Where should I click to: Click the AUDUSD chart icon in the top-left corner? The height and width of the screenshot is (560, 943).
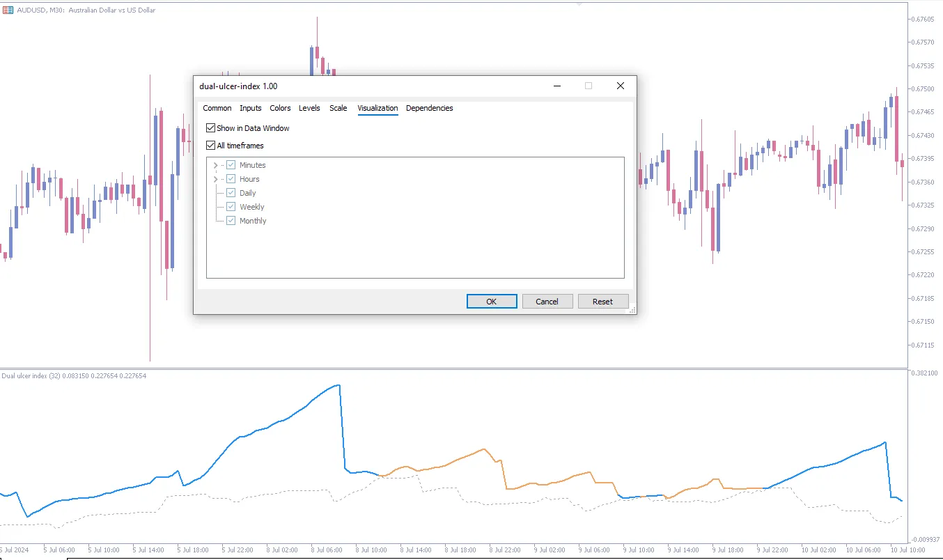pyautogui.click(x=8, y=10)
